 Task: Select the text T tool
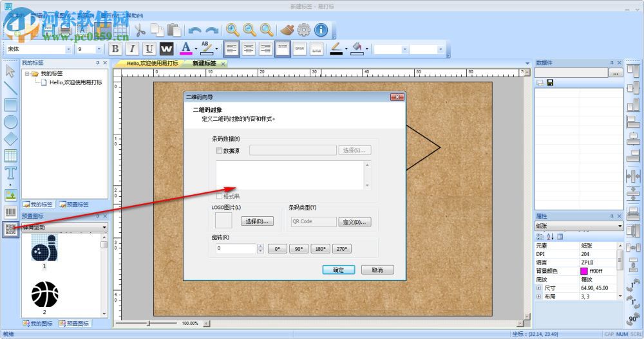coord(11,173)
